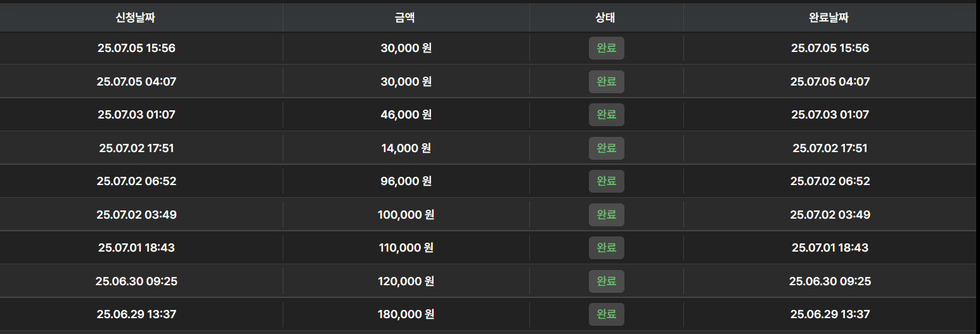980x334 pixels.
Task: Select the request date 25.07.02 17:51
Action: 136,148
